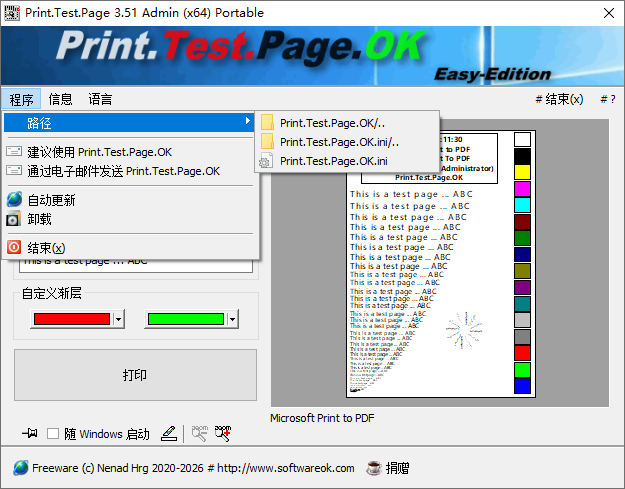
Task: Toggle 随 Windows 启动 checkbox
Action: click(53, 434)
